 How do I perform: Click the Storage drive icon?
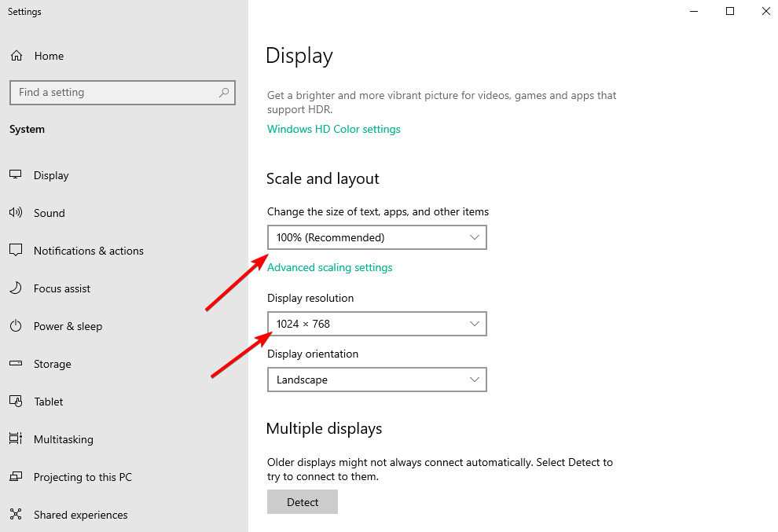pos(16,363)
